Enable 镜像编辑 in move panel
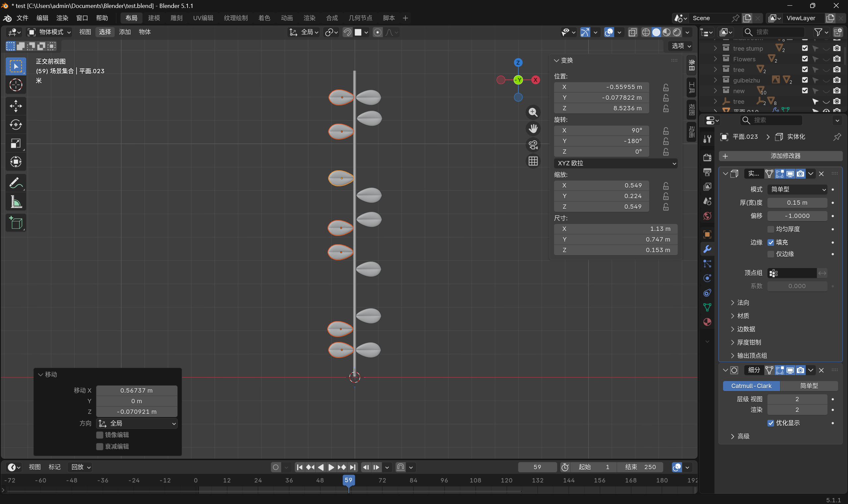 tap(99, 435)
